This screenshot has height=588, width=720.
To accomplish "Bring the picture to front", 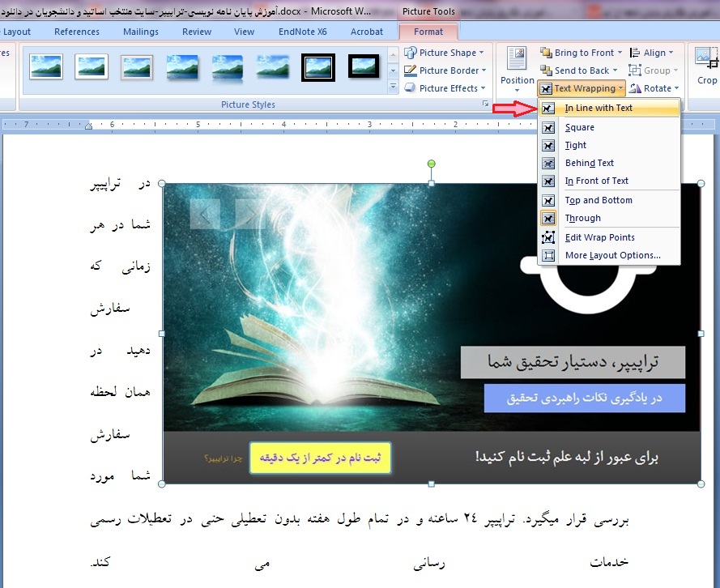I will tap(580, 52).
